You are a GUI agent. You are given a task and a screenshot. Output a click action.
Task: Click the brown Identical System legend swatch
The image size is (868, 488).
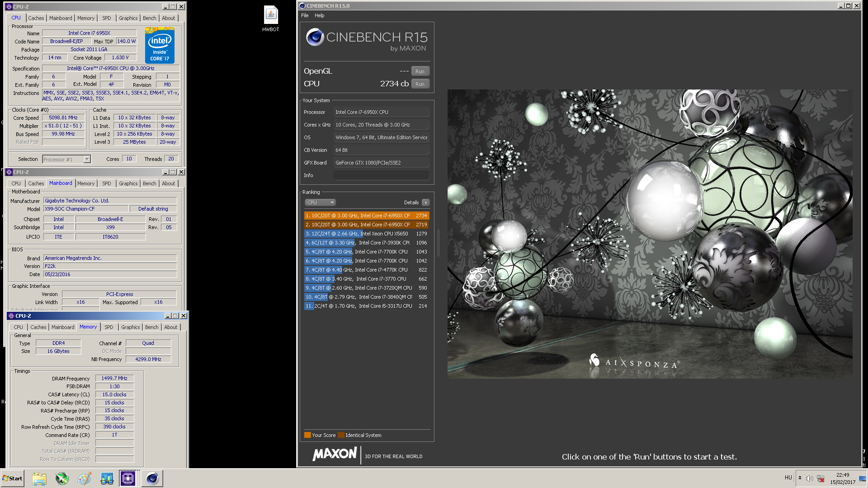tap(341, 435)
